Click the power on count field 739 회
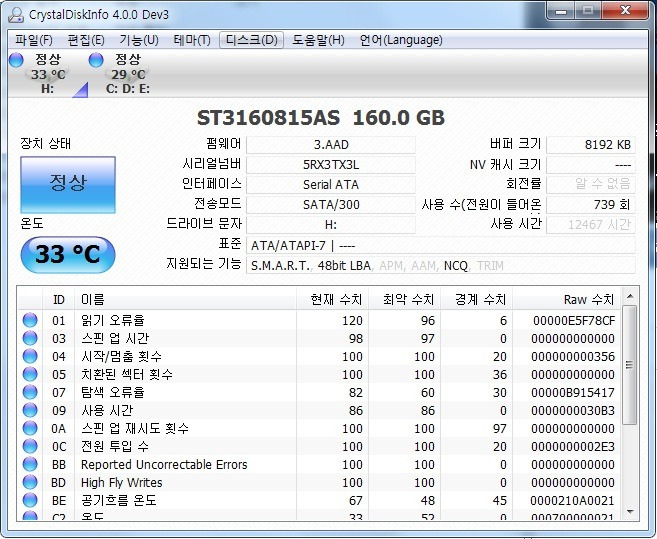 pyautogui.click(x=591, y=205)
